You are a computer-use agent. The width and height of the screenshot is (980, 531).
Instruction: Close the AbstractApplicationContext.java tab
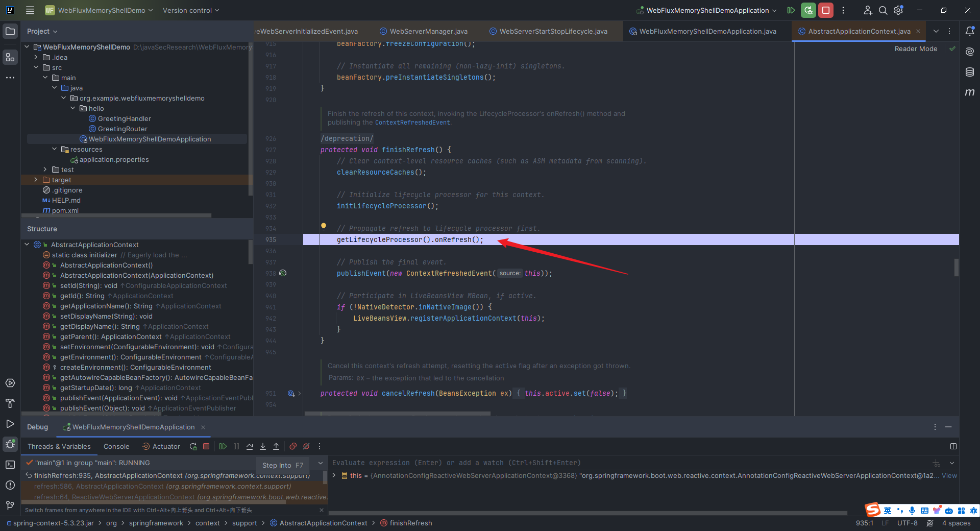point(918,31)
